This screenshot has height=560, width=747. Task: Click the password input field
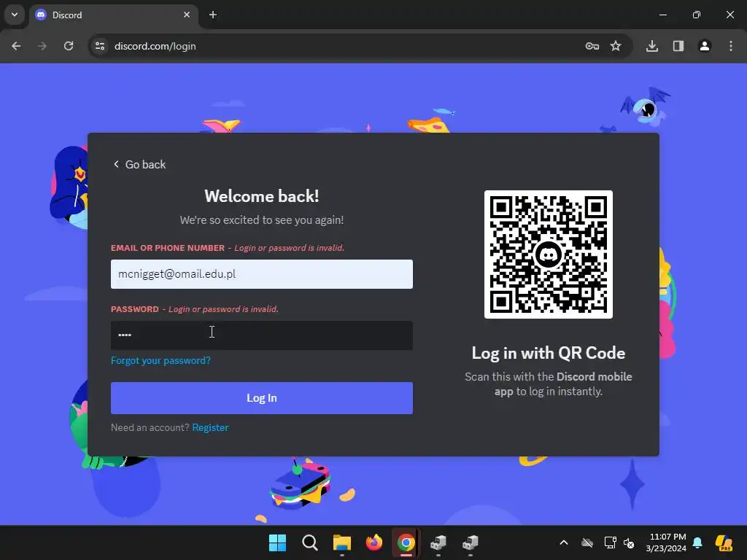(x=262, y=335)
